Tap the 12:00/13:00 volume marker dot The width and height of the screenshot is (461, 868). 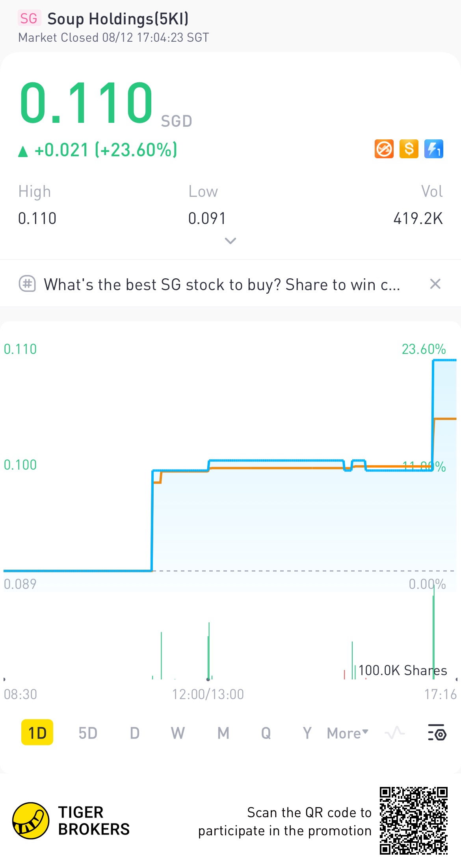208,679
